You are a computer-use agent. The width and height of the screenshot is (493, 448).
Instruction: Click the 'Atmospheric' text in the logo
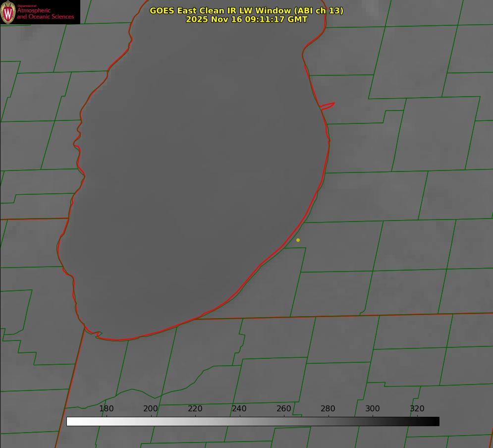point(34,10)
